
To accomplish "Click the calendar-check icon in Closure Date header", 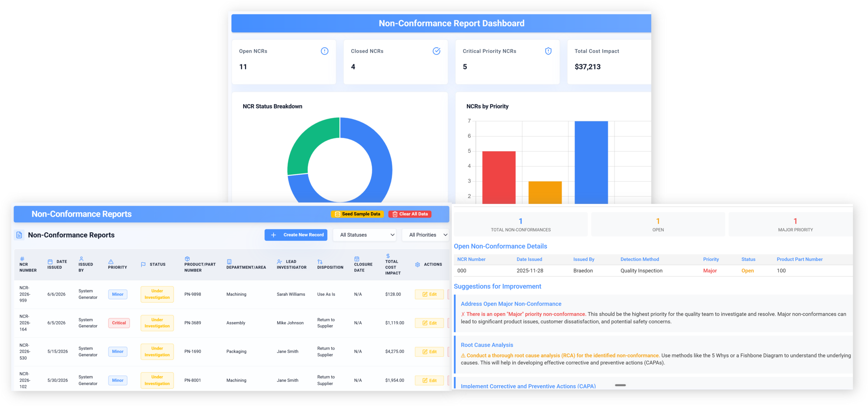I will 357,259.
